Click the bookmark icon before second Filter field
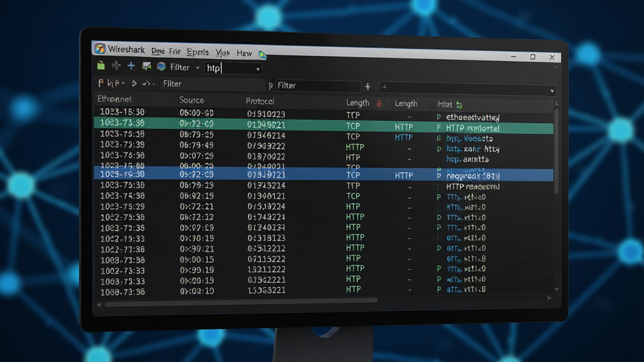Screen dimensions: 644x362 tap(270, 85)
